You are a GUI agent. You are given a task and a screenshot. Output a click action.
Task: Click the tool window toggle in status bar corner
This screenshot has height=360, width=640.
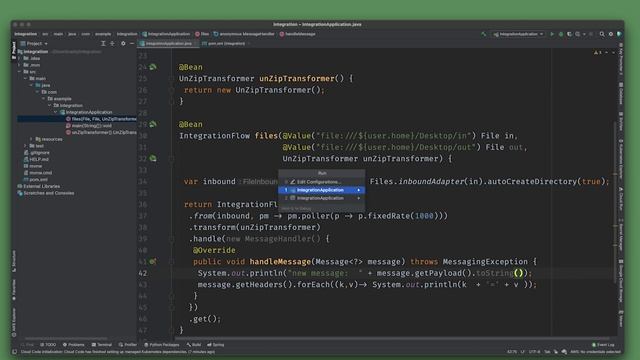[x=14, y=352]
